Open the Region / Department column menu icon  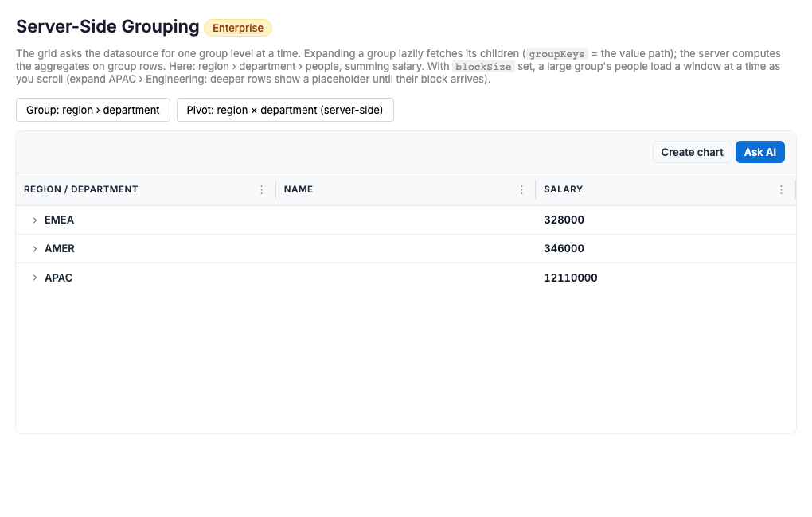[x=262, y=189]
